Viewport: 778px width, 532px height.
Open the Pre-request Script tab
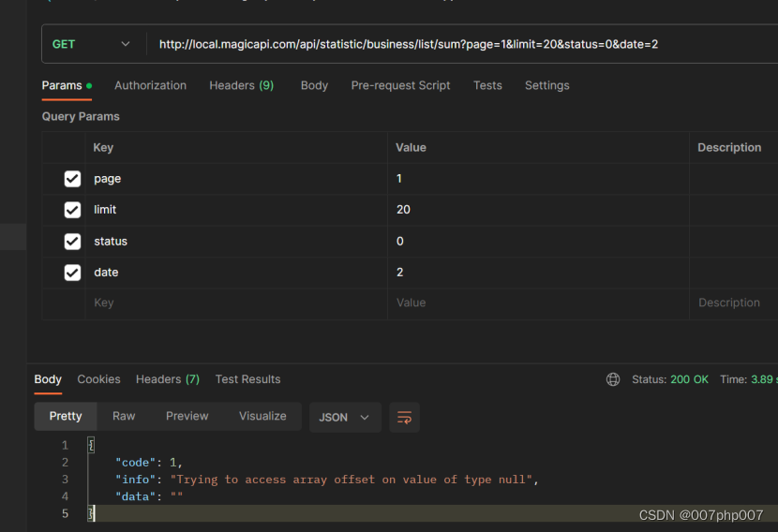[x=400, y=85]
